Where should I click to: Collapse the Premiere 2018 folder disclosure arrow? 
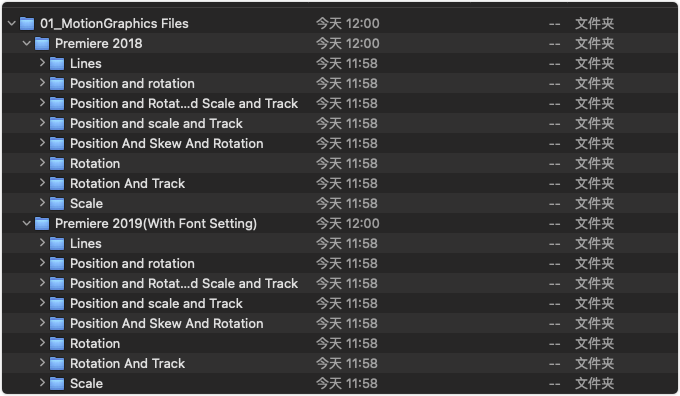coord(26,43)
